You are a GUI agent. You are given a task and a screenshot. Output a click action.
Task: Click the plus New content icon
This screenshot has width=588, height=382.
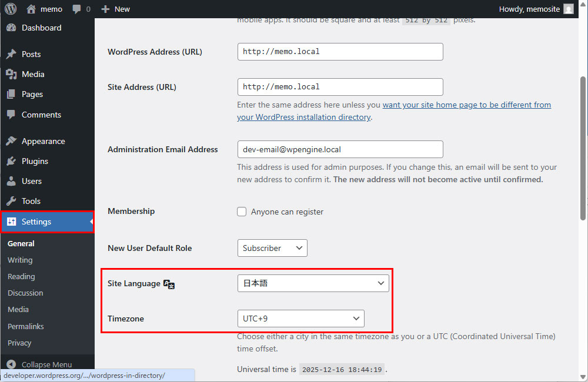pyautogui.click(x=105, y=9)
